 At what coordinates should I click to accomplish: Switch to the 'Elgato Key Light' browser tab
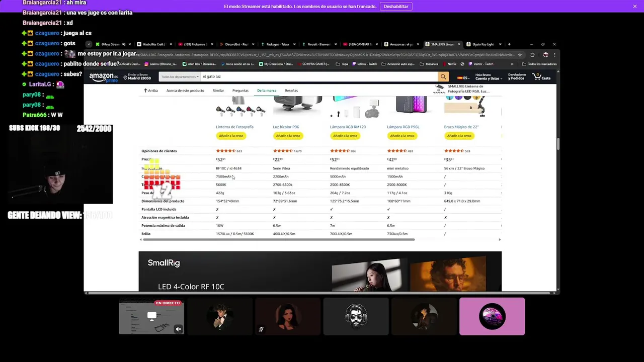484,44
